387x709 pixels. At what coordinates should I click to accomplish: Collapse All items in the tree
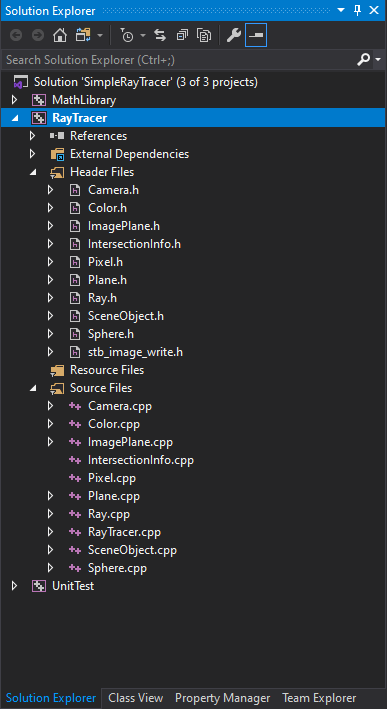[x=182, y=35]
